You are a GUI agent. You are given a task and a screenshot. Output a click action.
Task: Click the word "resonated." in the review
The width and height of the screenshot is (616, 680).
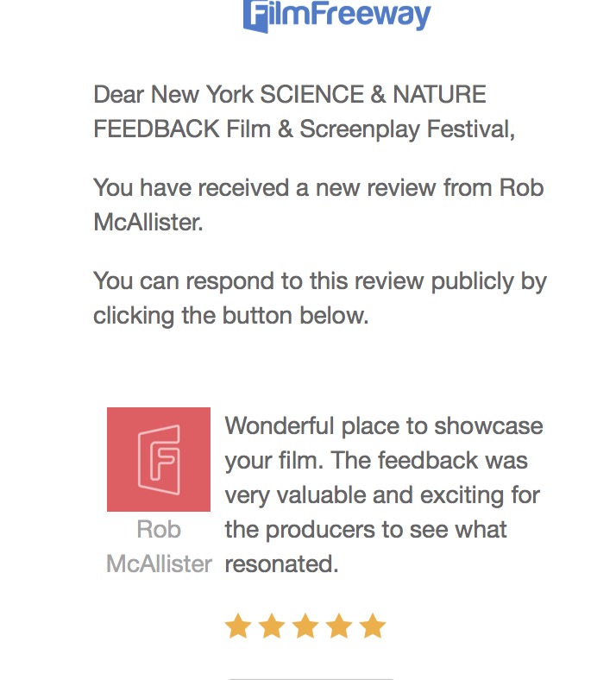pyautogui.click(x=280, y=564)
